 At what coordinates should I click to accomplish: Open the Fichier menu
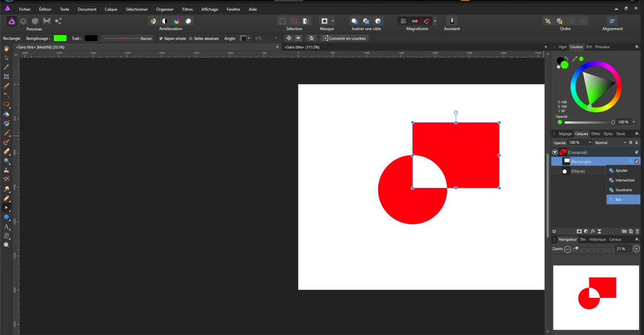(25, 9)
